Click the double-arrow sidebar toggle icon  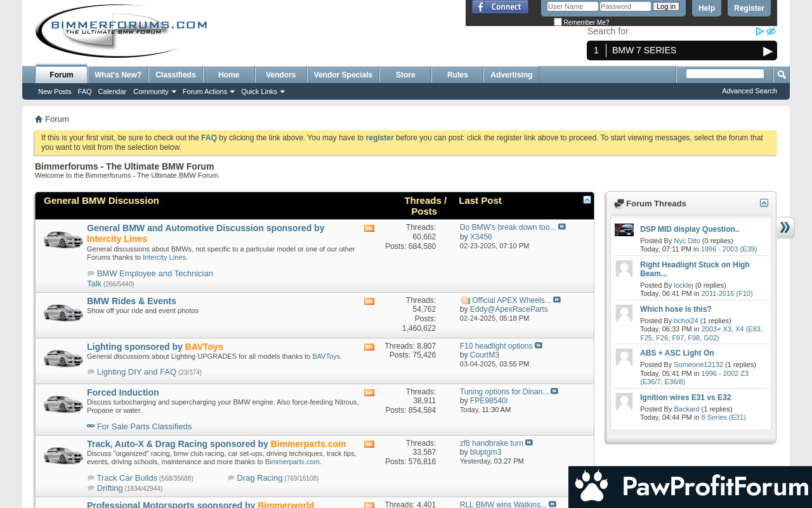[785, 227]
